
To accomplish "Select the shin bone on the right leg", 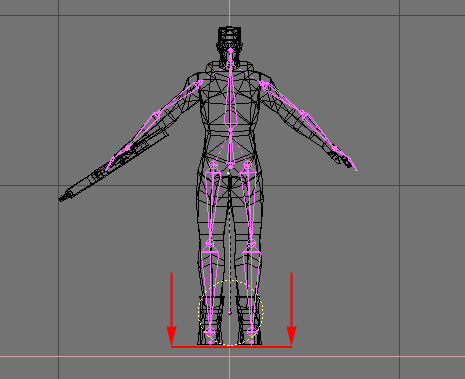I will tap(252, 287).
